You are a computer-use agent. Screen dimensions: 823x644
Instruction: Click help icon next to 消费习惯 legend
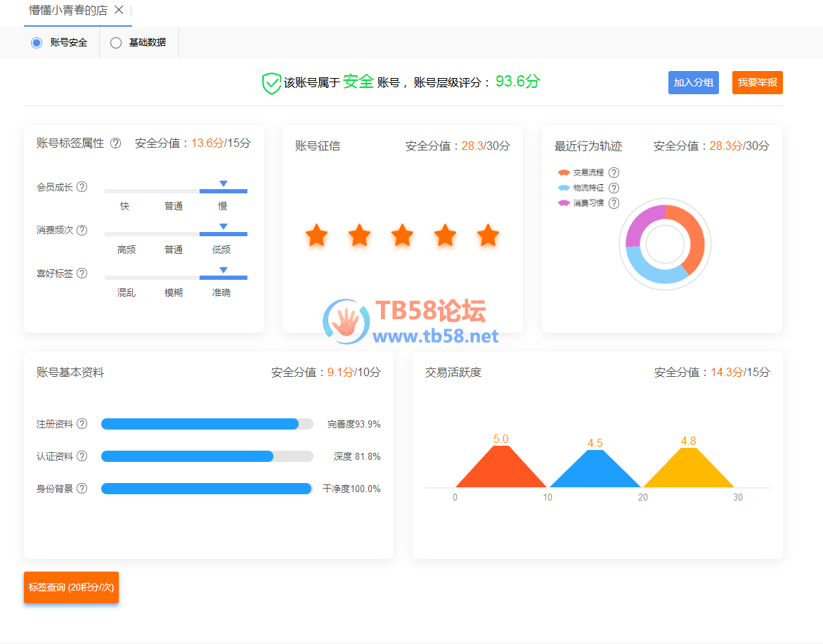point(614,203)
